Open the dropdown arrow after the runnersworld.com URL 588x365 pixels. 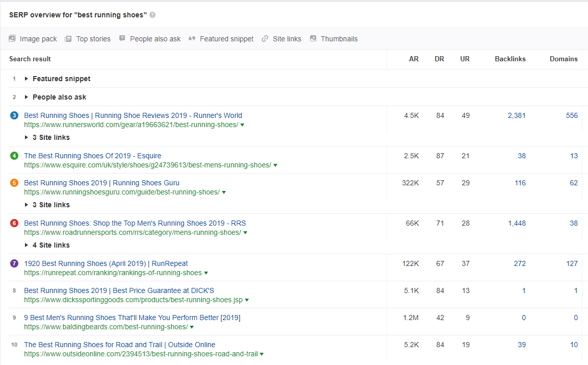tap(242, 125)
